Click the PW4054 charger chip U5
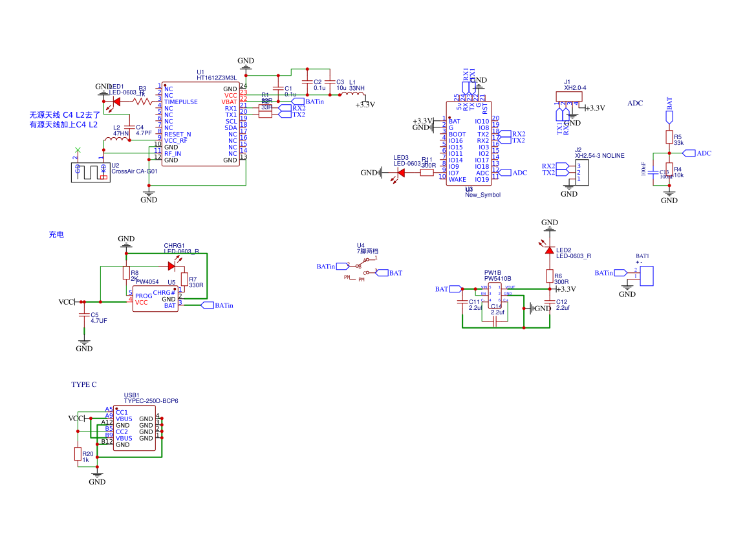The height and width of the screenshot is (535, 756). coord(155,298)
